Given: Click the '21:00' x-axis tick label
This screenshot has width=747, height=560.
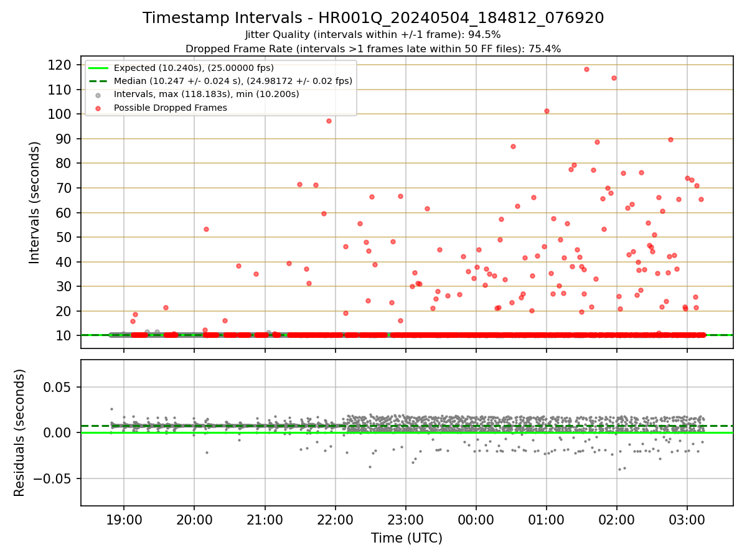Looking at the screenshot, I should click(265, 520).
